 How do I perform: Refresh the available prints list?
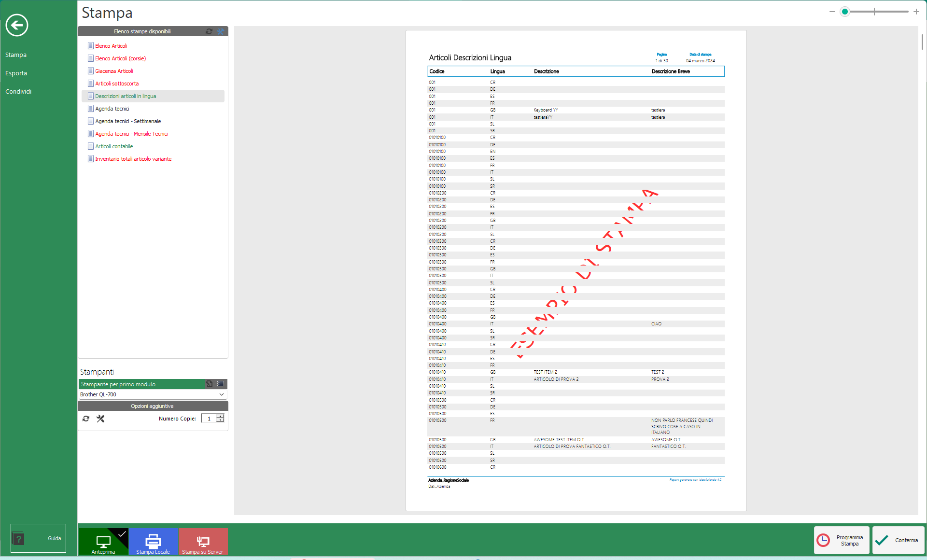pyautogui.click(x=209, y=31)
